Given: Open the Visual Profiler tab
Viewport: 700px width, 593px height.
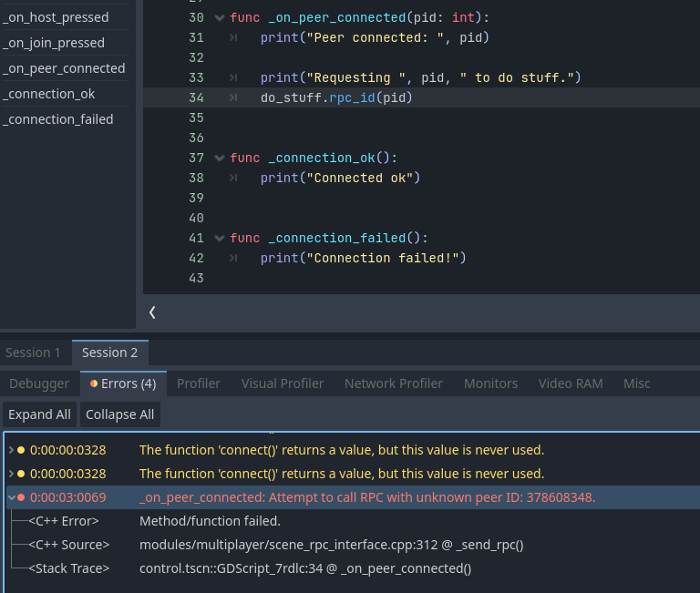Looking at the screenshot, I should [283, 383].
